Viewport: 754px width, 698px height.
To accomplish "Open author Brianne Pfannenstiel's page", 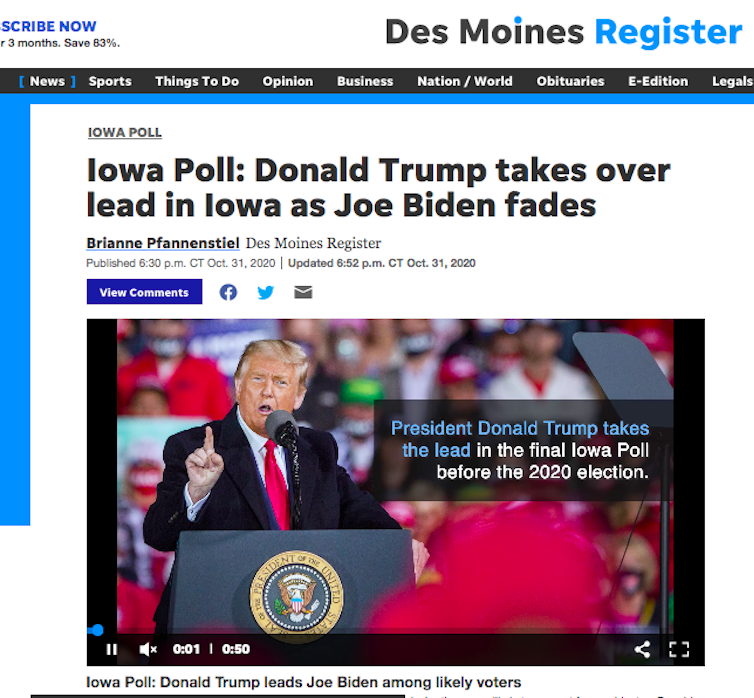I will click(163, 243).
